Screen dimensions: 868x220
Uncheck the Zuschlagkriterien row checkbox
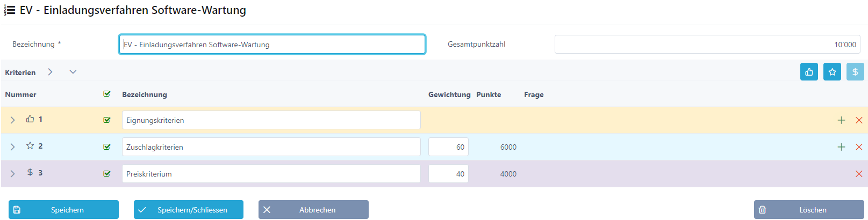[107, 147]
